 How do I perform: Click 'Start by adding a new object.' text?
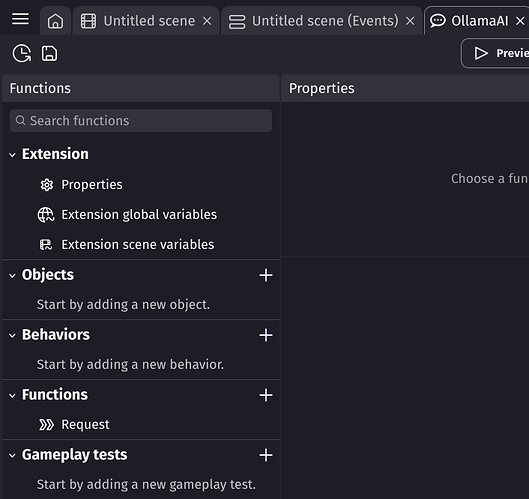click(x=123, y=305)
